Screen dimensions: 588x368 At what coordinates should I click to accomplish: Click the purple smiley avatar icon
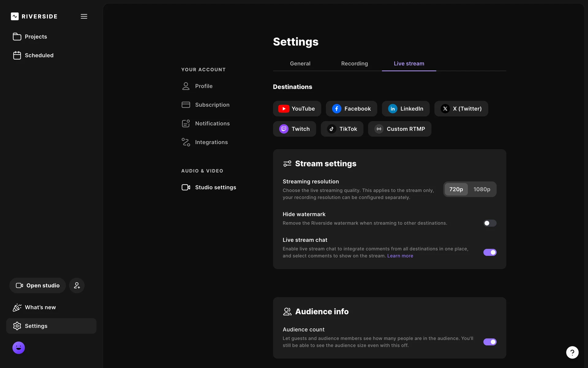19,348
